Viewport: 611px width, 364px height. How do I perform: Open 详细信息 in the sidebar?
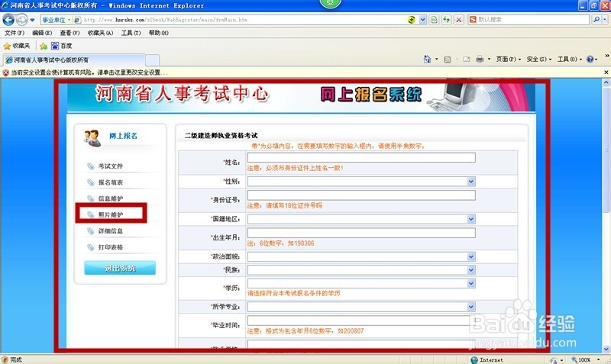tap(110, 231)
